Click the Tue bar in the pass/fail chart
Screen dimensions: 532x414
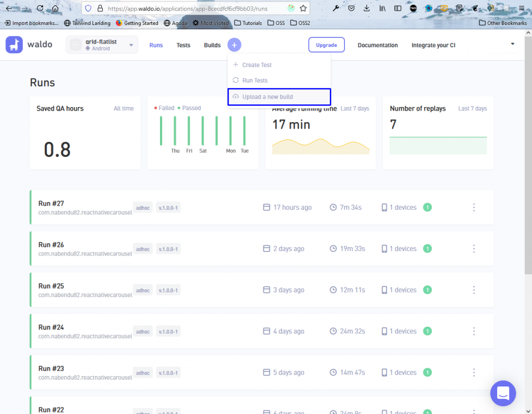click(244, 131)
